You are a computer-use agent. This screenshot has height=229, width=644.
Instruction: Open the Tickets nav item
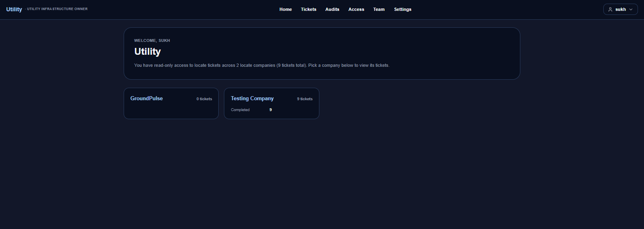309,9
